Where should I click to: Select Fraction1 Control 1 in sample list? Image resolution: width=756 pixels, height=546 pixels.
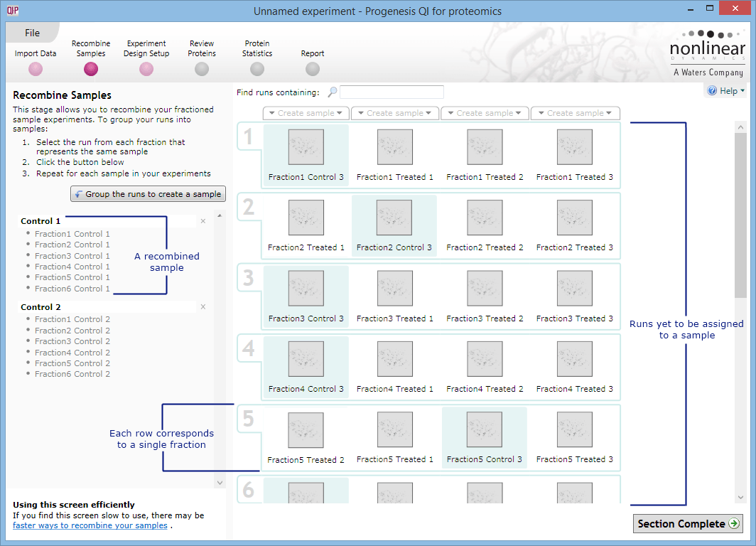[x=72, y=234]
